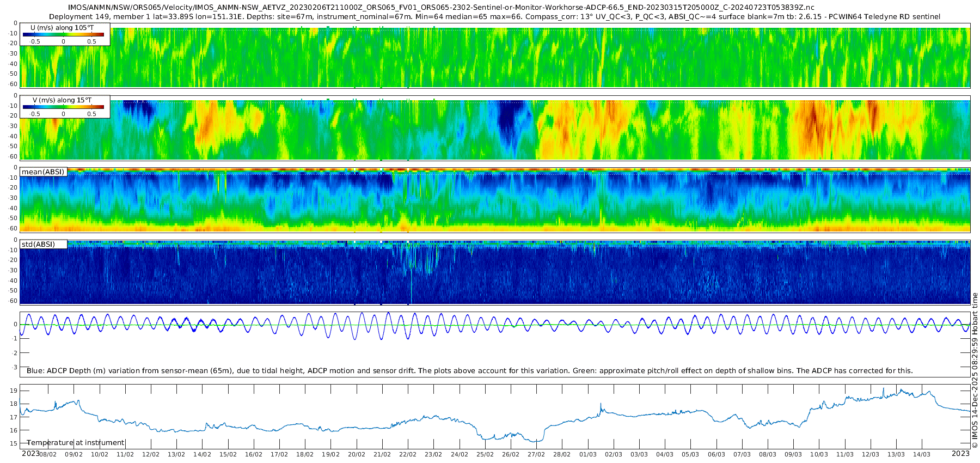Click the vertical IMOS copyright timestamp text
980x463 pixels.
[x=975, y=370]
